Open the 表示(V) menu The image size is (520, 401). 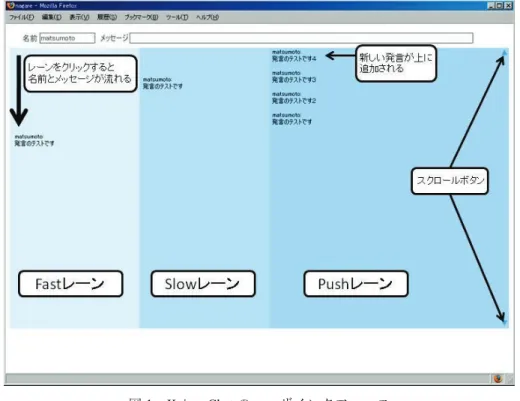79,17
